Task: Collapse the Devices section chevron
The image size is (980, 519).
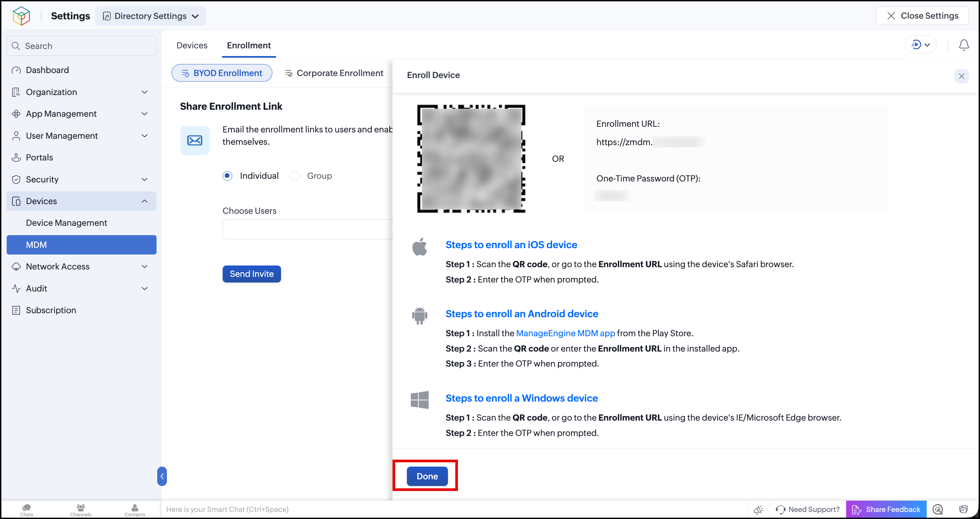Action: point(145,201)
